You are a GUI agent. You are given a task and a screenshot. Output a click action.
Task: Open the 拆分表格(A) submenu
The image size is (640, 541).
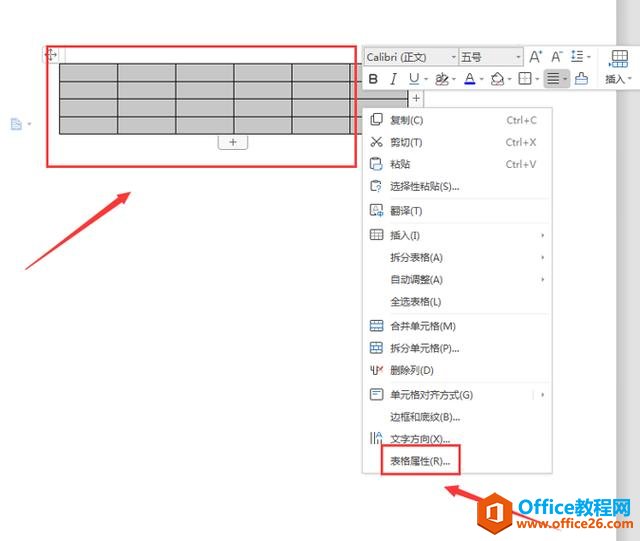coord(457,257)
